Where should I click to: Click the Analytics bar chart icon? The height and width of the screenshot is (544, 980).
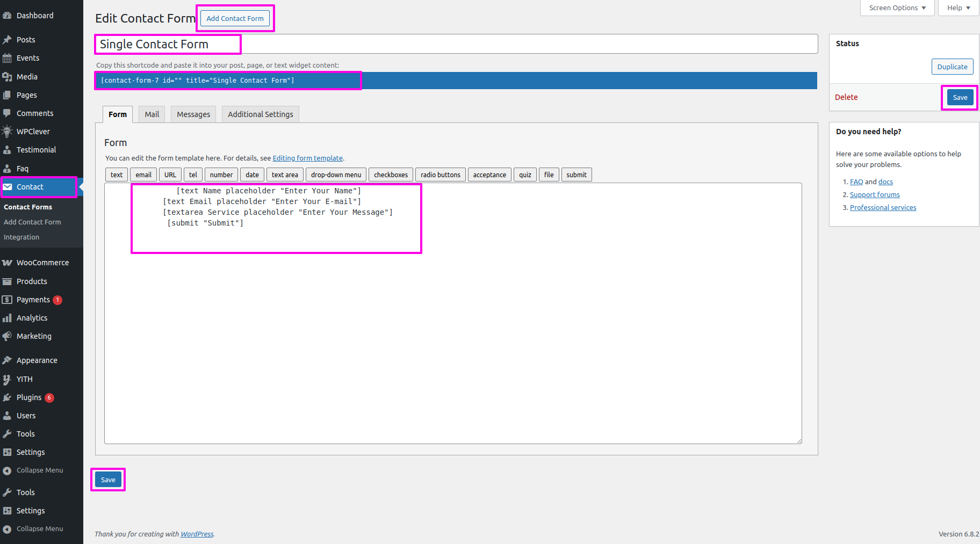pos(7,318)
